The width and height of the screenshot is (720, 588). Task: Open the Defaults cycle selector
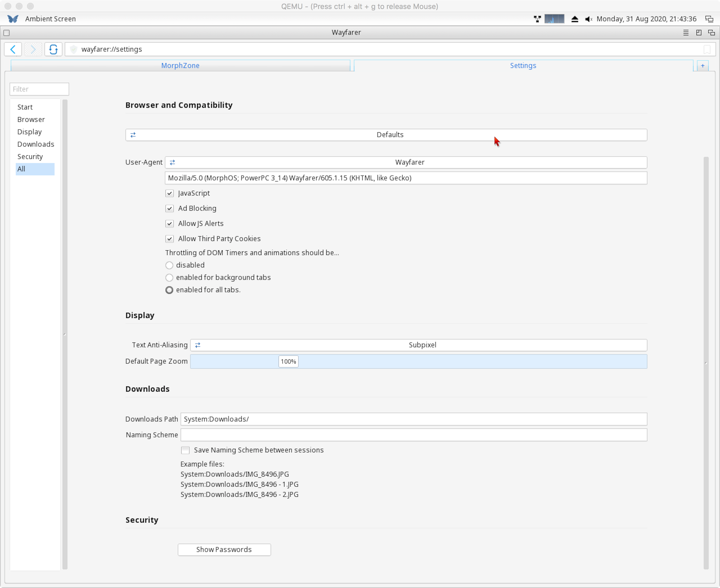[386, 135]
